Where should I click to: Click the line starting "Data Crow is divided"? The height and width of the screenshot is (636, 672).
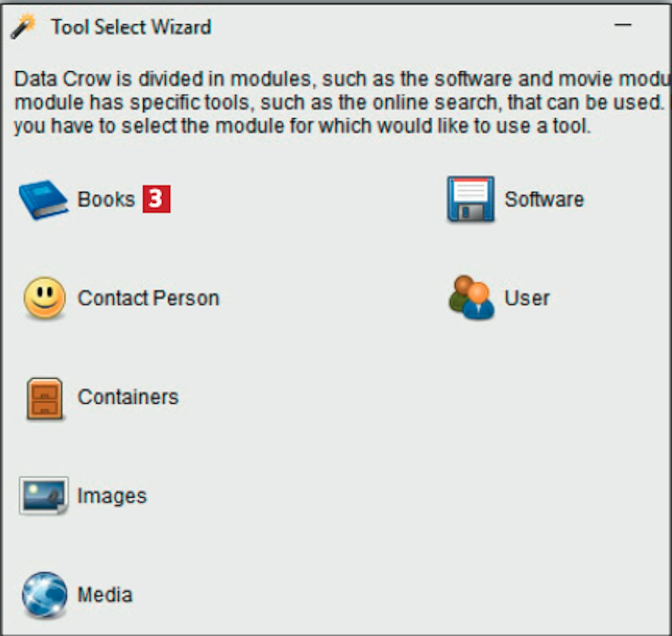(343, 79)
